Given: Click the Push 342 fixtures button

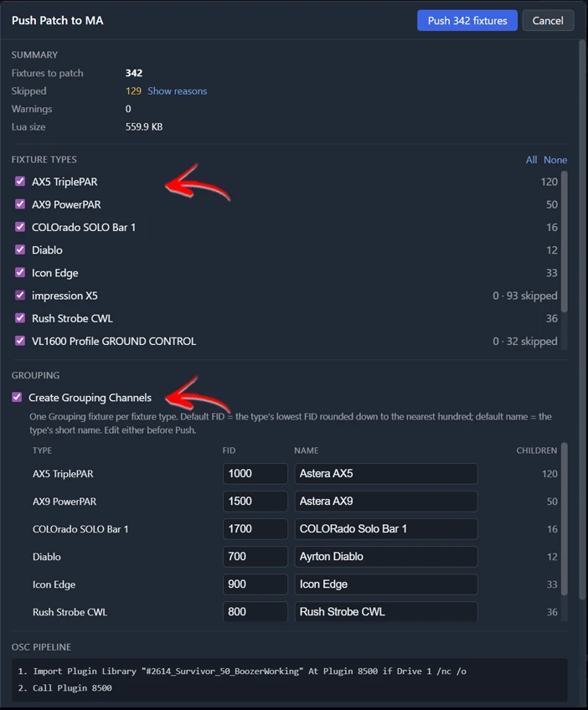Looking at the screenshot, I should 467,21.
